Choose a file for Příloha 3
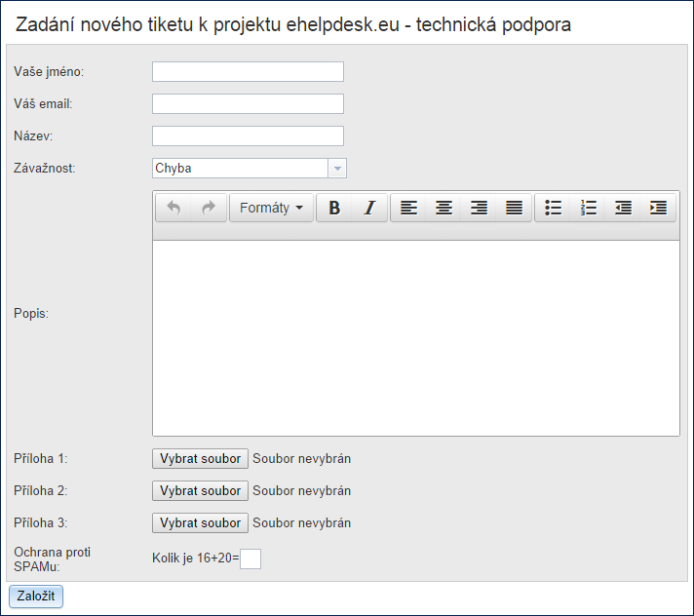 (x=200, y=523)
